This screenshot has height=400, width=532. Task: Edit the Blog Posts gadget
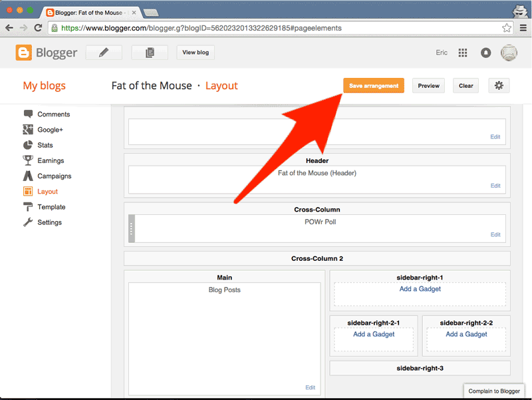point(310,387)
